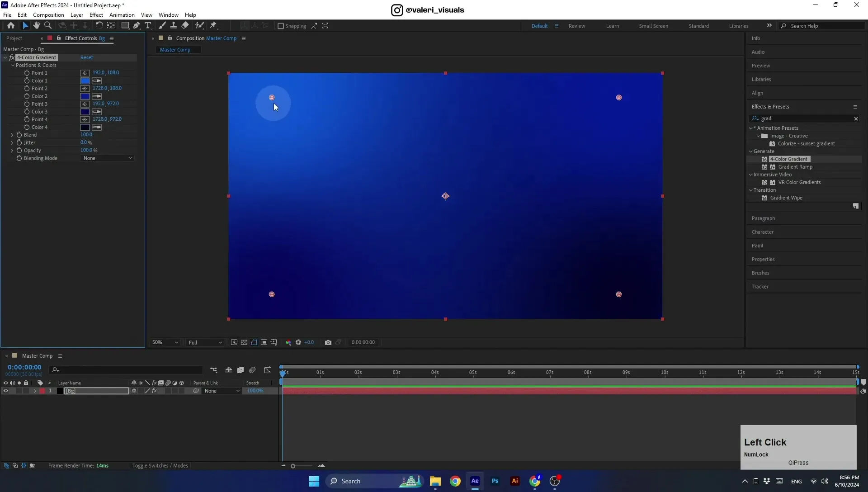Open the Color 1 swatch
868x492 pixels.
(85, 80)
